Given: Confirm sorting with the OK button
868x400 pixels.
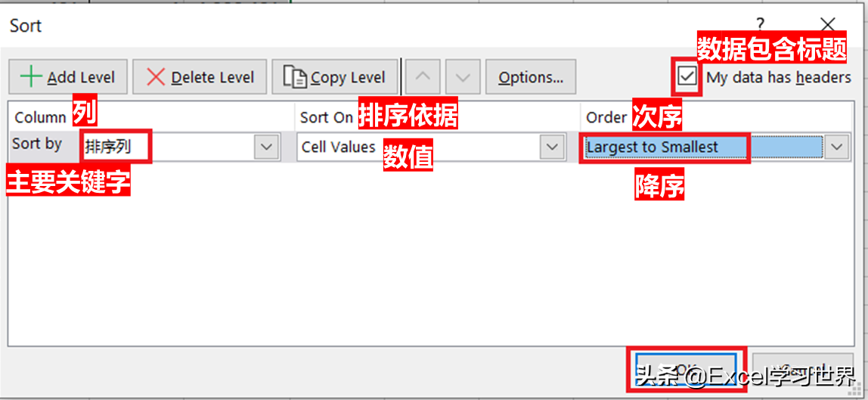Looking at the screenshot, I should click(x=687, y=367).
